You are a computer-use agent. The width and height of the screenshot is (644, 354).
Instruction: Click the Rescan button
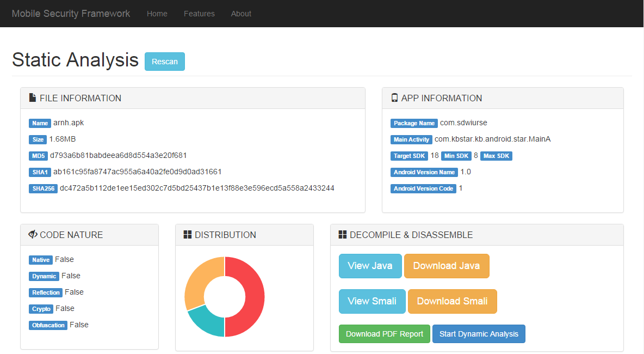(165, 62)
